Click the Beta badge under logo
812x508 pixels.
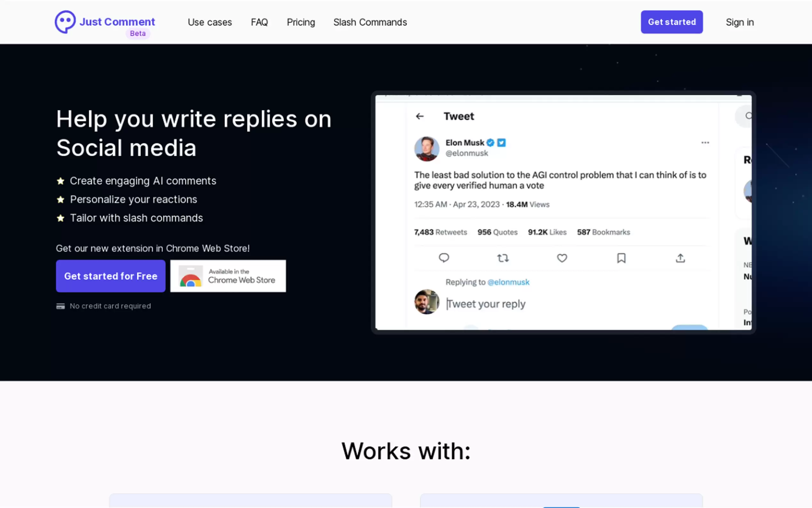(x=138, y=34)
